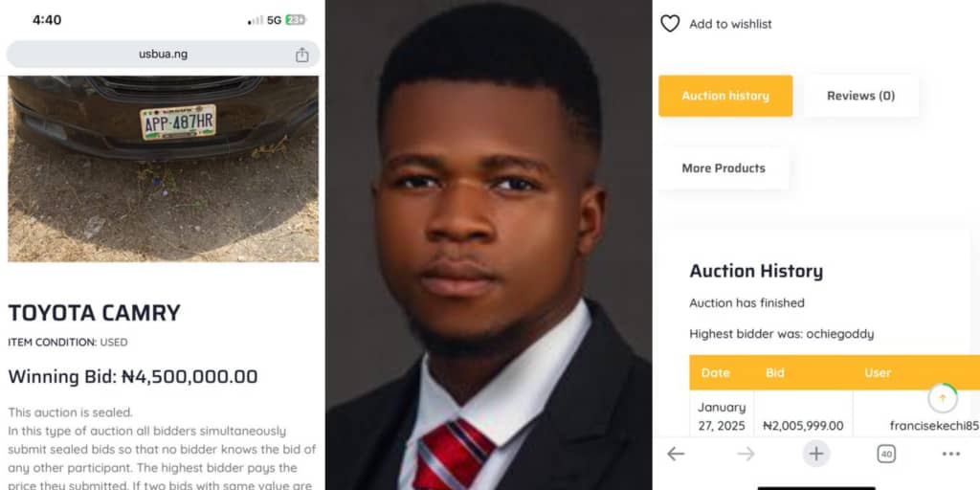Open the Reviews (0) tab
This screenshot has width=980, height=490.
pyautogui.click(x=860, y=96)
